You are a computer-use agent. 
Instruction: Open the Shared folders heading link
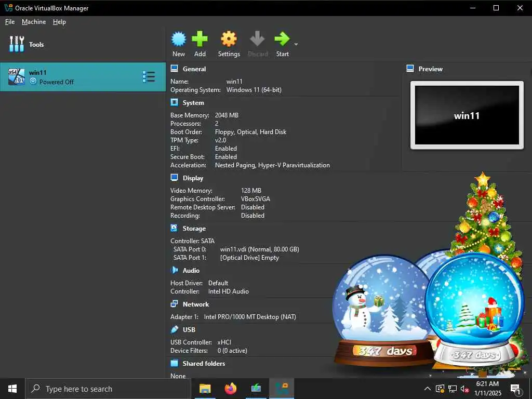pos(204,363)
